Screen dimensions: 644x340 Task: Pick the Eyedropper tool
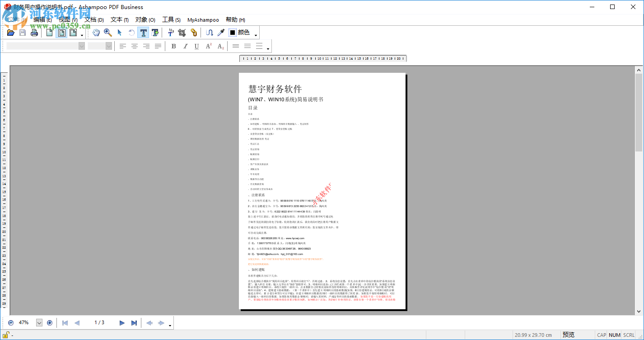click(220, 33)
